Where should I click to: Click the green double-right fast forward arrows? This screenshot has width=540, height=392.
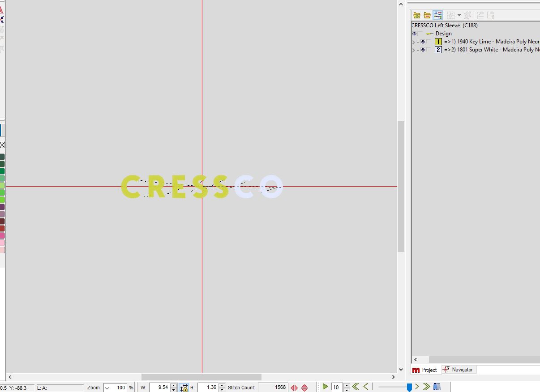point(426,387)
